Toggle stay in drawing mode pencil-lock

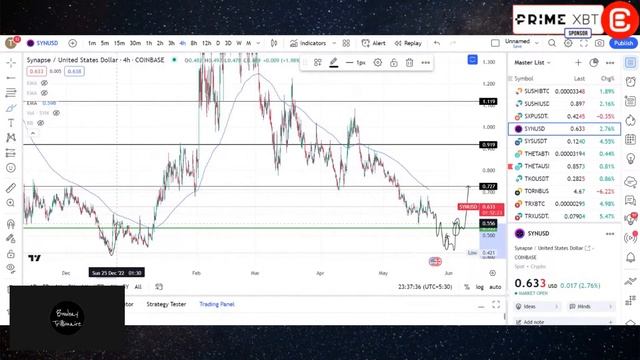11,239
